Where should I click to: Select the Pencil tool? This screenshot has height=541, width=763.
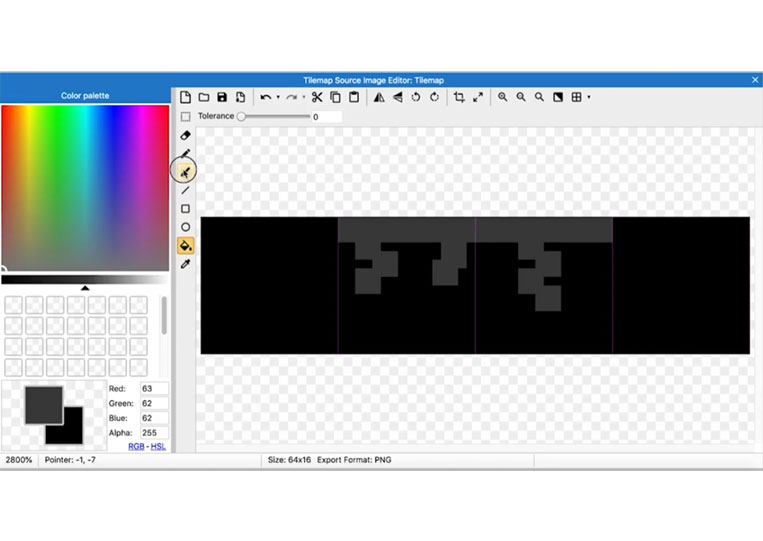[185, 154]
